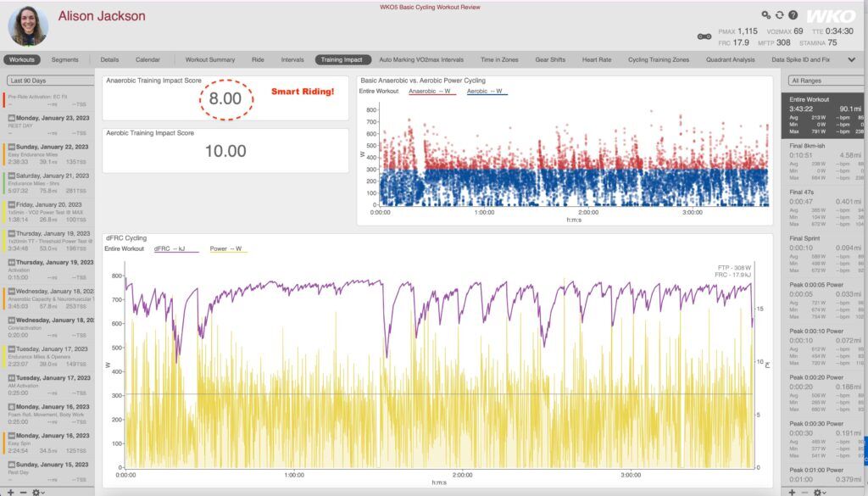Switch to the Intervals tab
The width and height of the screenshot is (868, 496).
(292, 60)
